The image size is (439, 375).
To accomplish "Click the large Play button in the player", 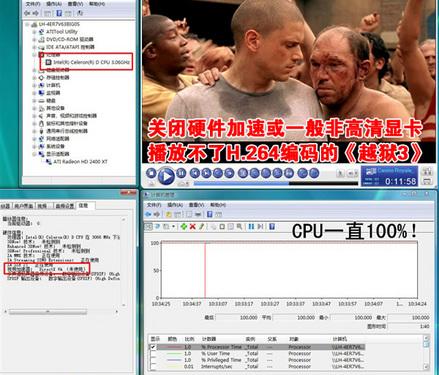I will 166,175.
